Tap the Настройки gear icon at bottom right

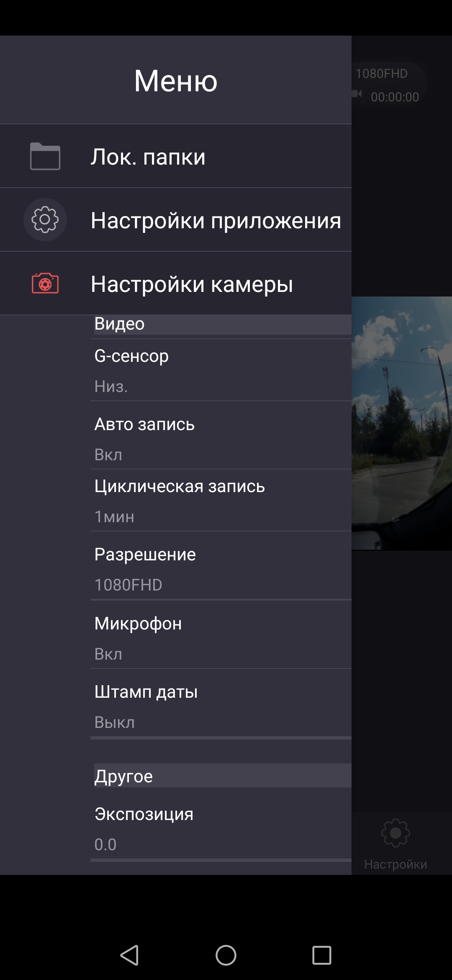tap(395, 833)
